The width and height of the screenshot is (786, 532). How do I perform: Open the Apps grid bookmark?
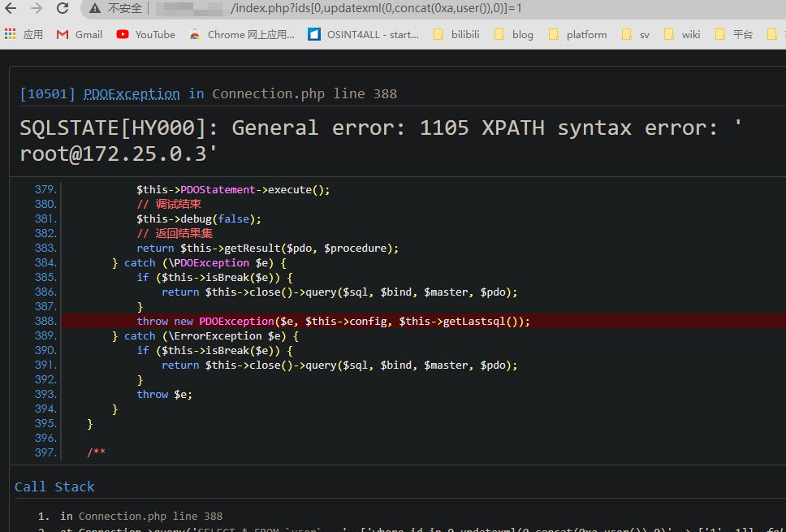[24, 34]
